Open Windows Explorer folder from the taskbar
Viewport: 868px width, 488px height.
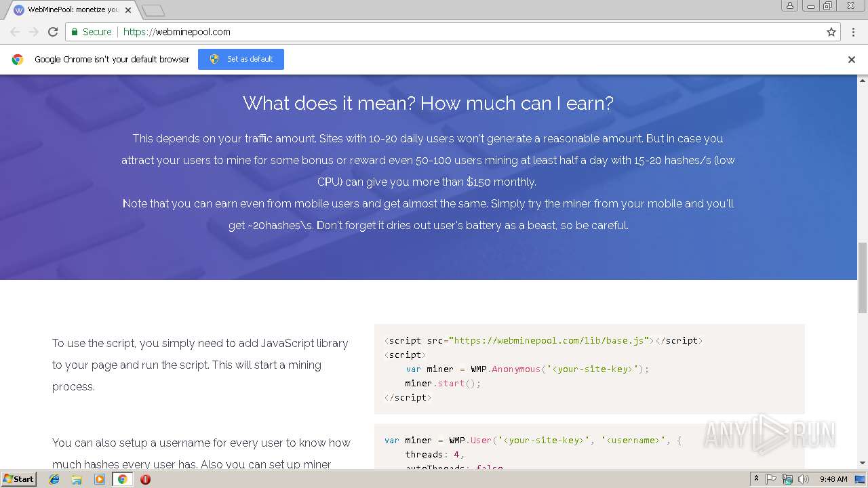tap(77, 479)
